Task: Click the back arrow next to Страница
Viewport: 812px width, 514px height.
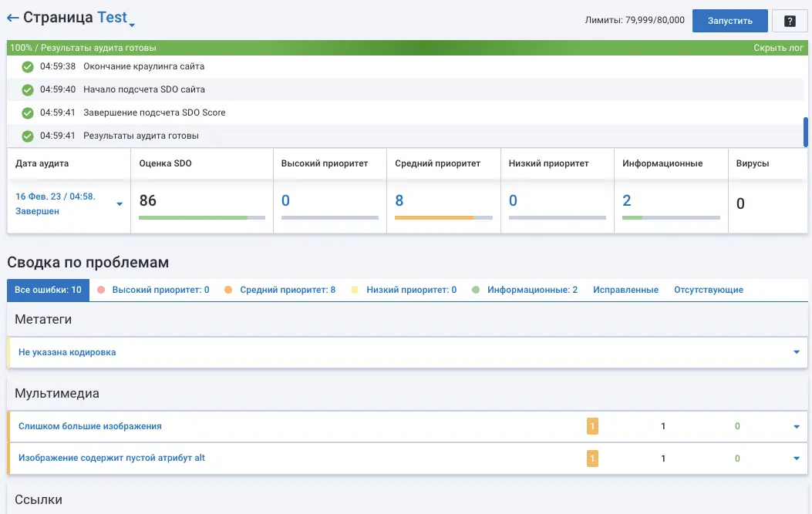Action: point(12,18)
